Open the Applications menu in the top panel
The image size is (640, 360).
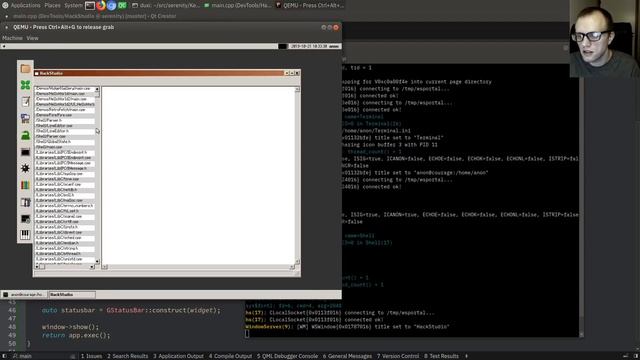(x=25, y=5)
